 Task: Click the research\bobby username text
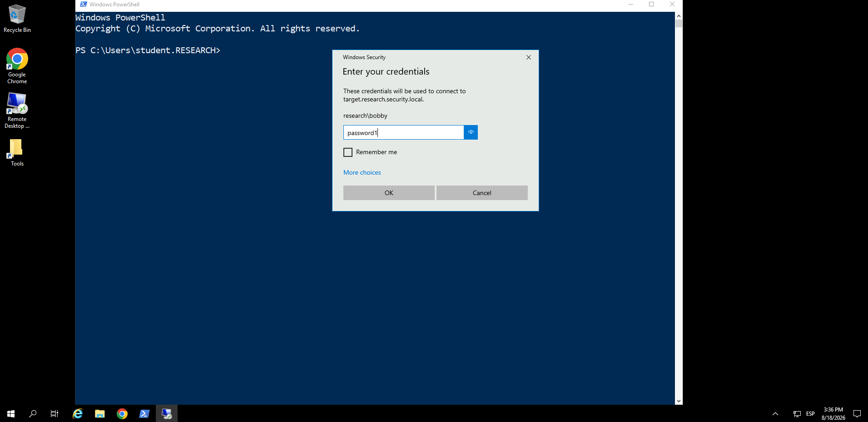[x=365, y=116]
